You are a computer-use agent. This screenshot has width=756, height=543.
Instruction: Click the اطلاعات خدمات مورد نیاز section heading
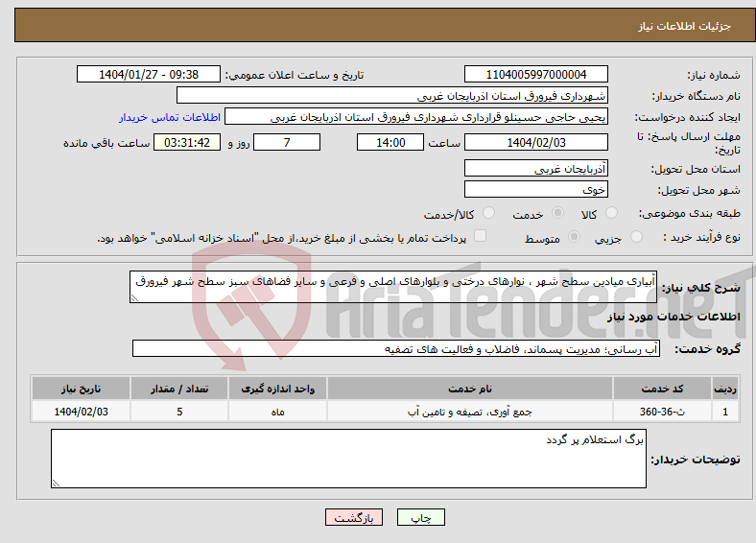[673, 317]
